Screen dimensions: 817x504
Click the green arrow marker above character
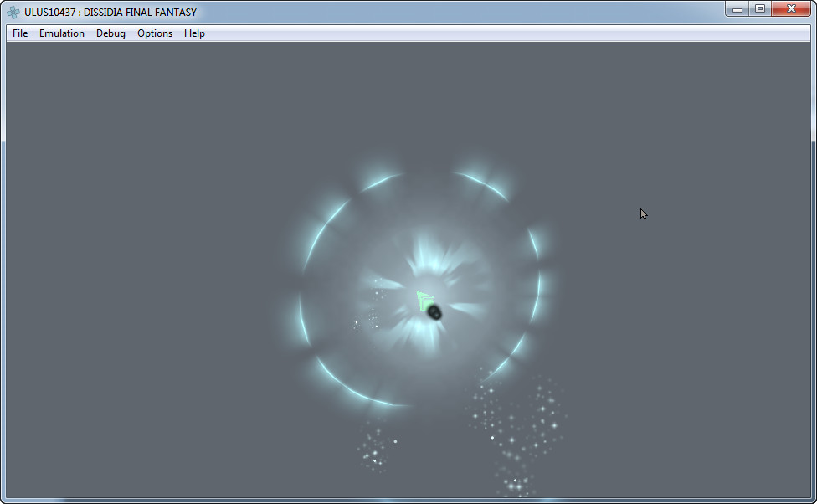click(424, 299)
